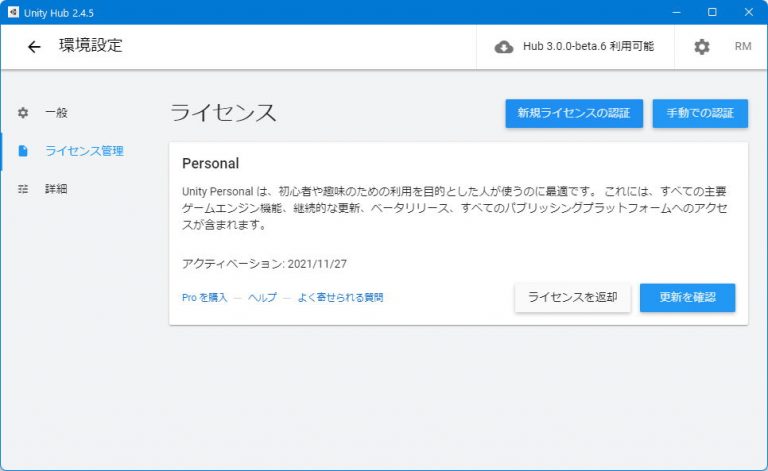This screenshot has width=768, height=471.
Task: Switch to the ライセンス管理 section
Action: pos(84,151)
